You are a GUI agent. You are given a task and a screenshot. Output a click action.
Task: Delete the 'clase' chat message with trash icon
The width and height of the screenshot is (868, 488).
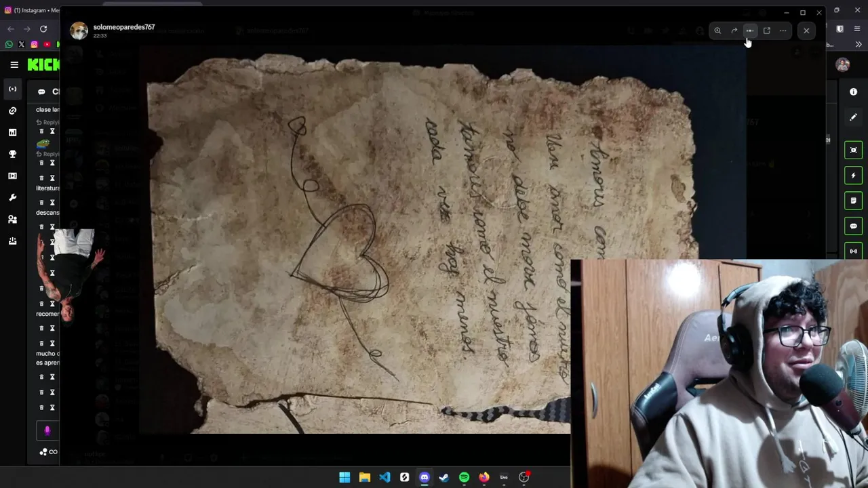tap(41, 131)
